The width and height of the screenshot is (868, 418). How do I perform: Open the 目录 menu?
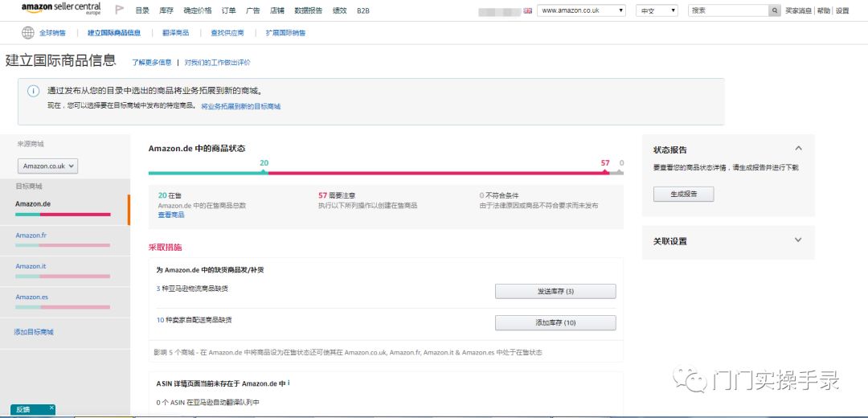tap(142, 10)
